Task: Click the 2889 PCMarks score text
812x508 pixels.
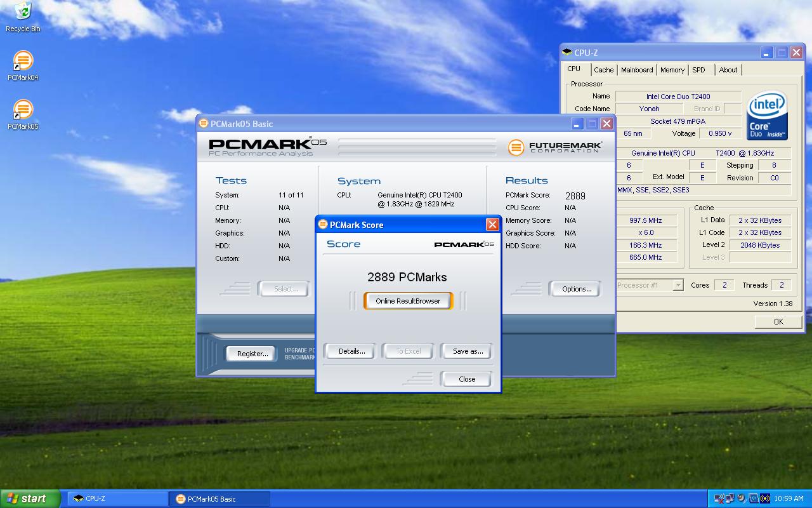Action: pyautogui.click(x=407, y=277)
